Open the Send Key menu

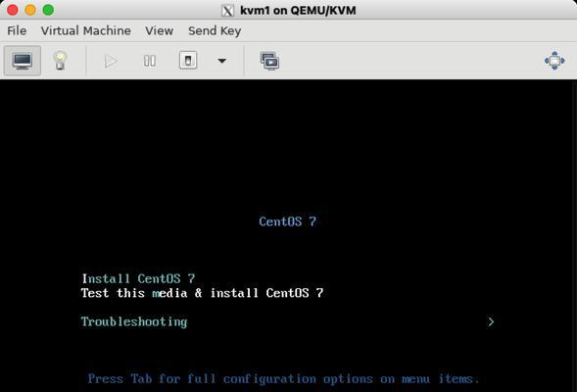tap(215, 31)
